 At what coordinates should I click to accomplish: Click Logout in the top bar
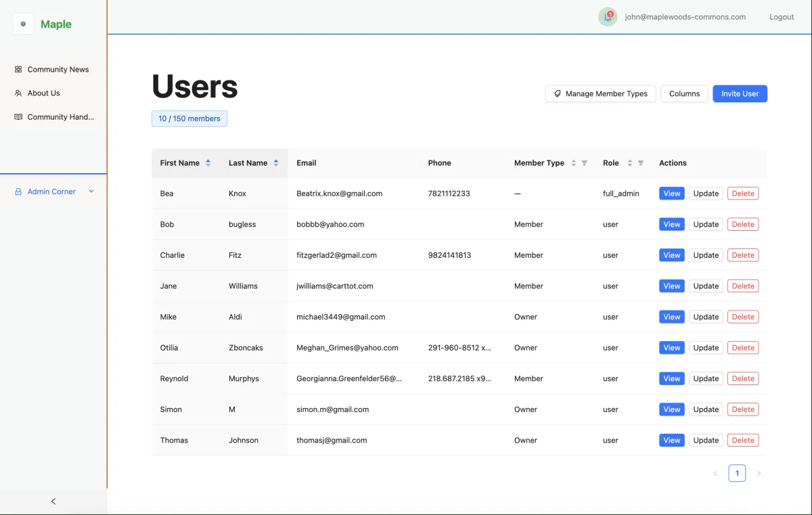pyautogui.click(x=782, y=17)
